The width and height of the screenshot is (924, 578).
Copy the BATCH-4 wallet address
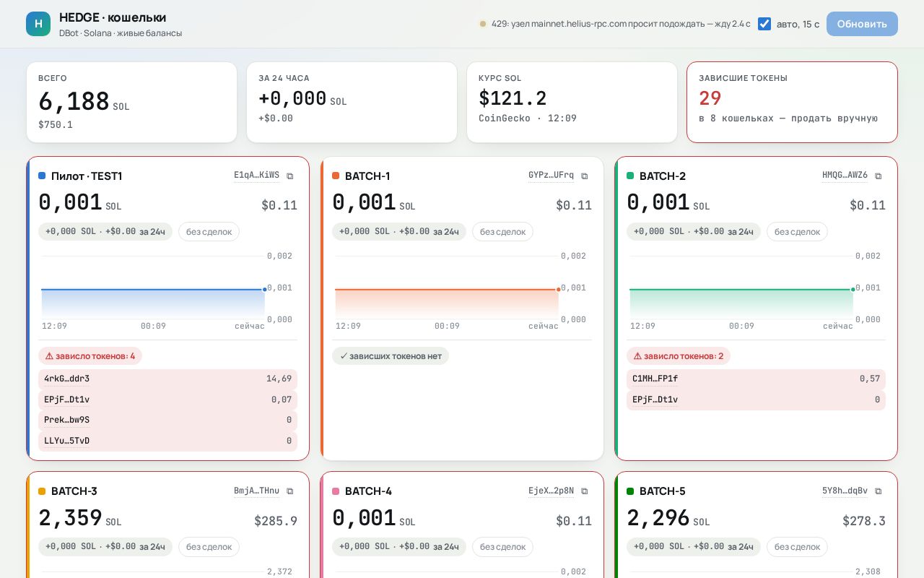pyautogui.click(x=585, y=491)
